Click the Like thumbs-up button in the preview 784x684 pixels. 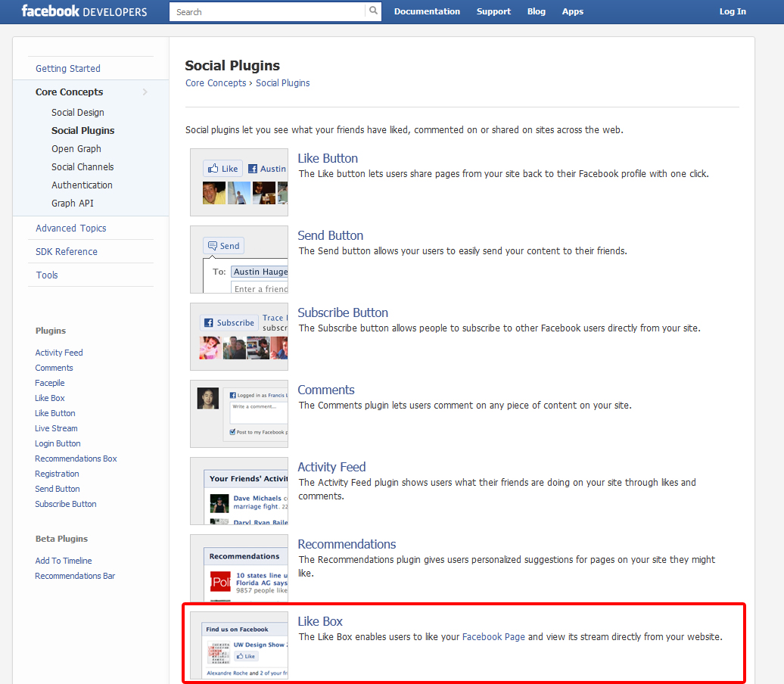point(222,168)
